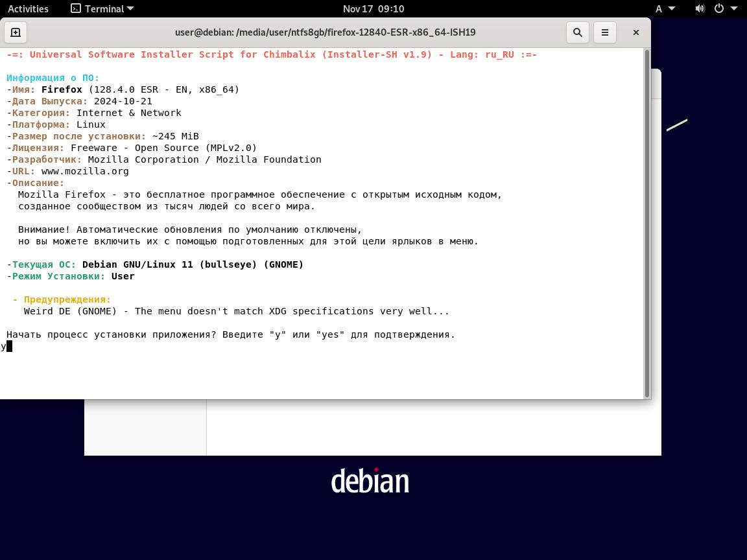Click the Freeware - Open Source license text

(163, 148)
